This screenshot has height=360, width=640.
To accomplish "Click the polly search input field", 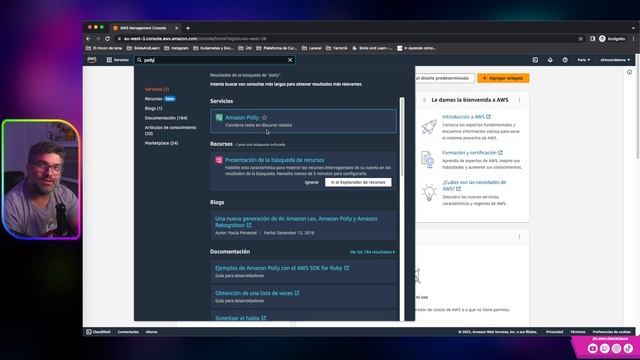I will 214,60.
